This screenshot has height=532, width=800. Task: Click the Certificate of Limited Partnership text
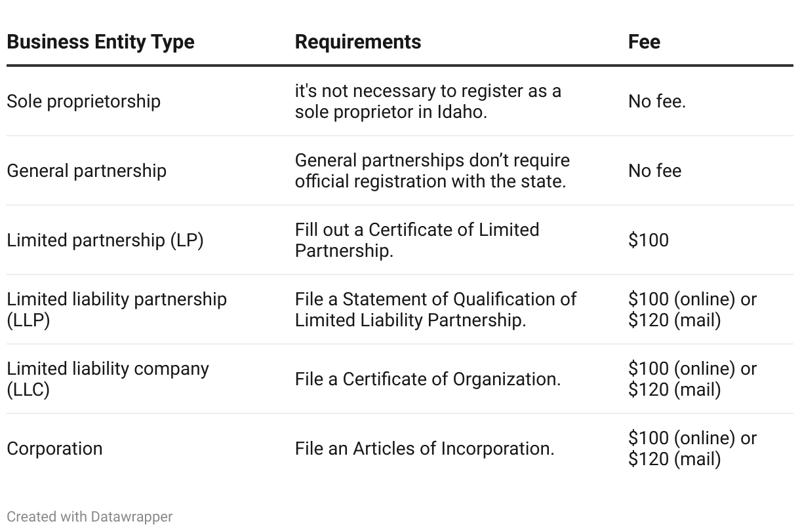coord(417,240)
